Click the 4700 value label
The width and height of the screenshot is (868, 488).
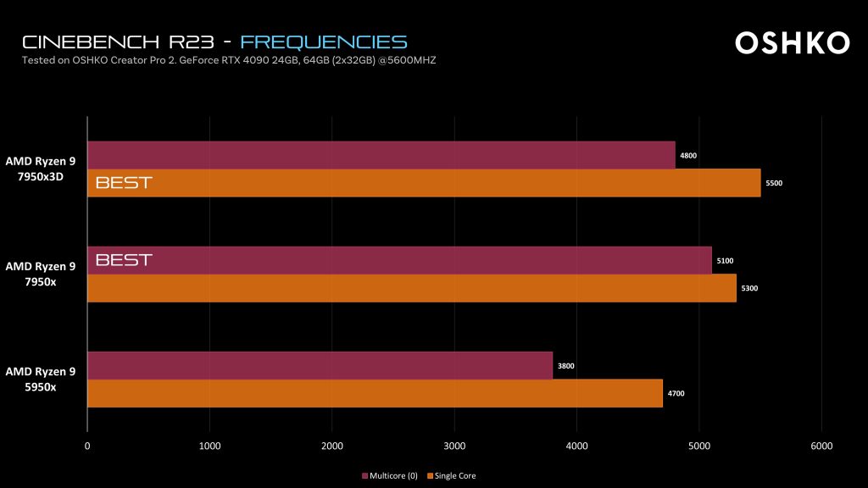676,393
